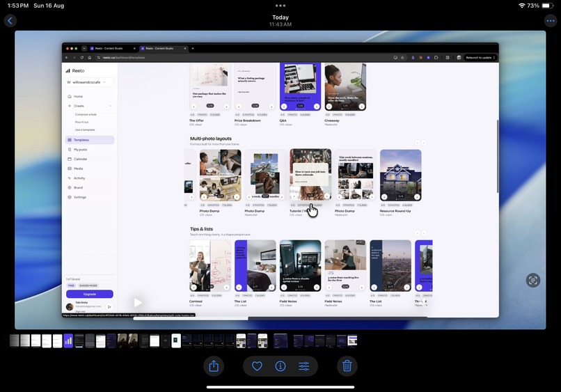Select Templates in the sidebar
The image size is (561, 392).
(x=90, y=140)
